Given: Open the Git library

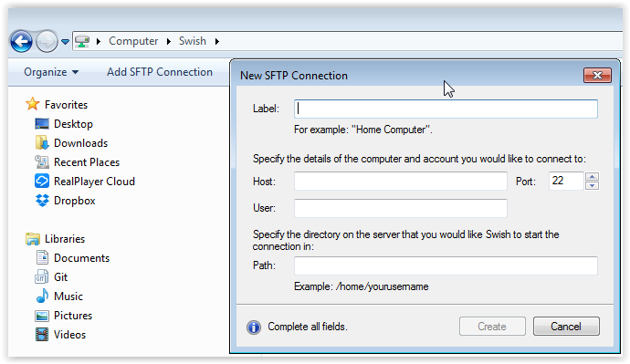Looking at the screenshot, I should point(60,277).
